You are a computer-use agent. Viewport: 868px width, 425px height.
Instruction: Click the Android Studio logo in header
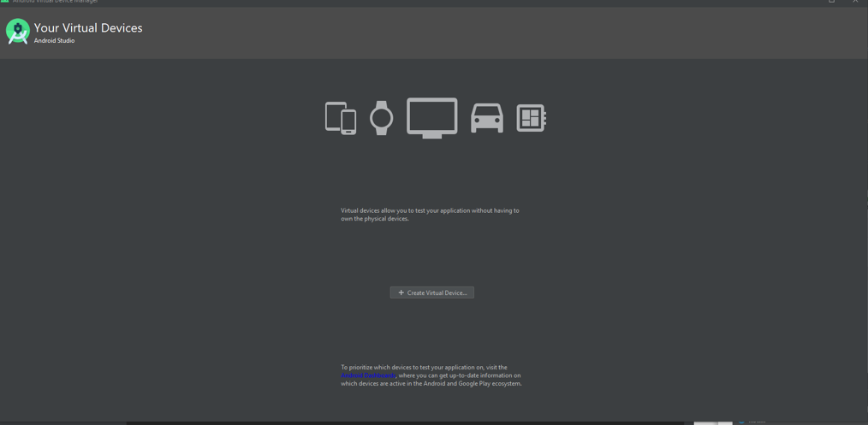point(17,32)
